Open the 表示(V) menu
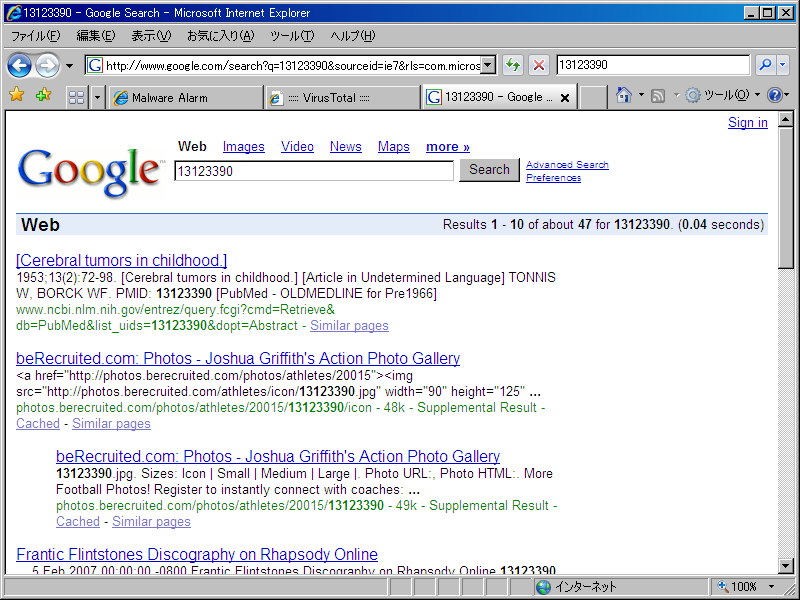Screen dimensions: 800x600 [151, 36]
